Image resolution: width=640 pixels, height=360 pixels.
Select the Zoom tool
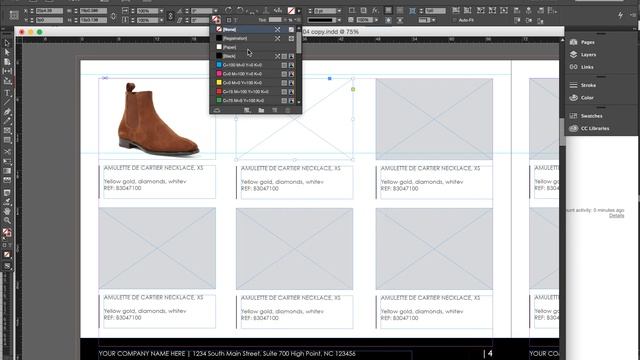7,220
